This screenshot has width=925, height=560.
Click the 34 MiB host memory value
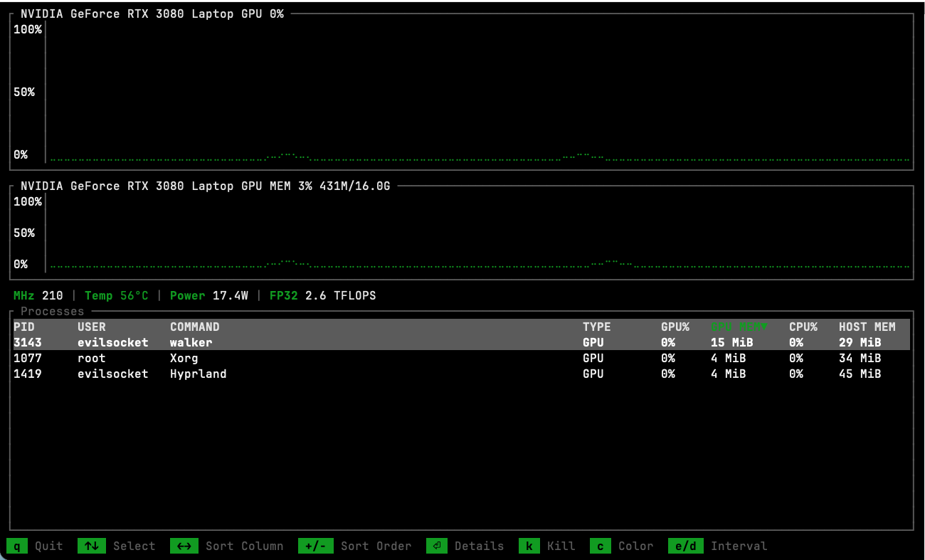click(860, 358)
